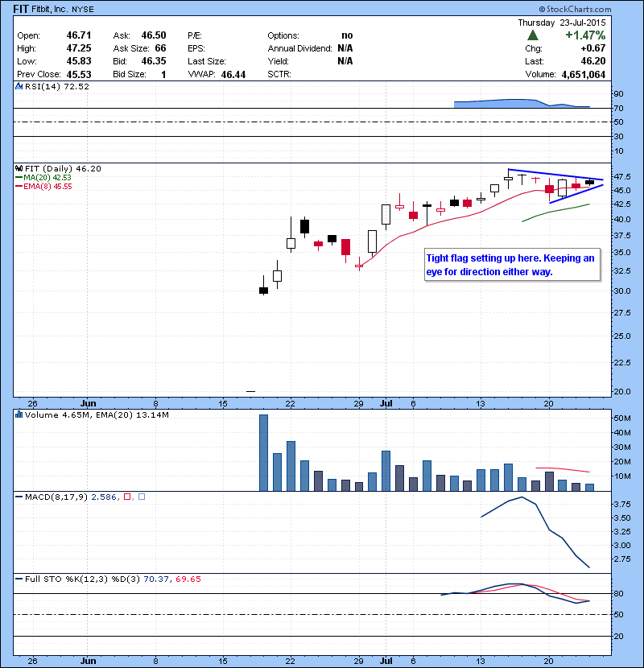
Task: Click the RSI(14) indicator icon
Action: [x=19, y=86]
